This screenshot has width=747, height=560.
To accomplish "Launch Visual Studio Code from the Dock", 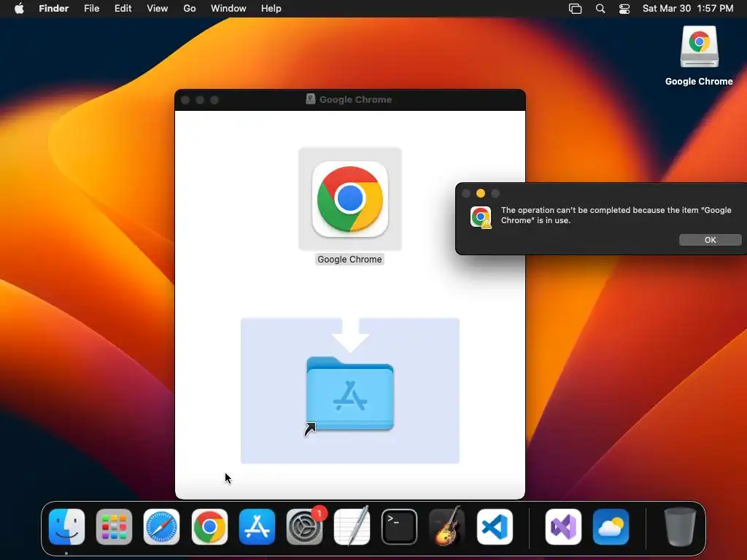I will point(495,526).
